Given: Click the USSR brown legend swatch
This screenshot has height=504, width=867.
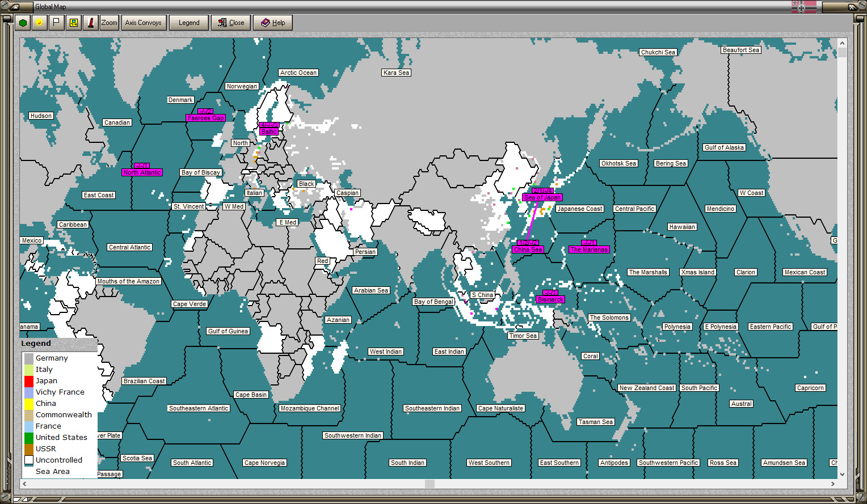Looking at the screenshot, I should click(29, 449).
